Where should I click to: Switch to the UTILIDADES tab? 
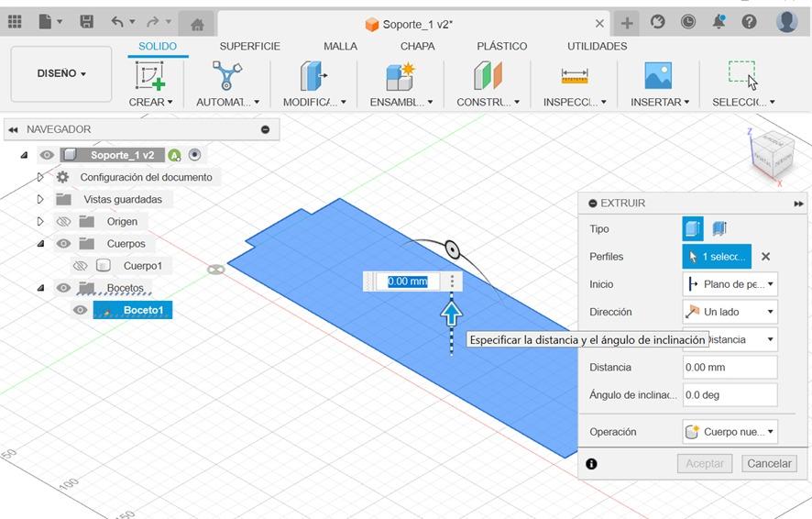598,46
